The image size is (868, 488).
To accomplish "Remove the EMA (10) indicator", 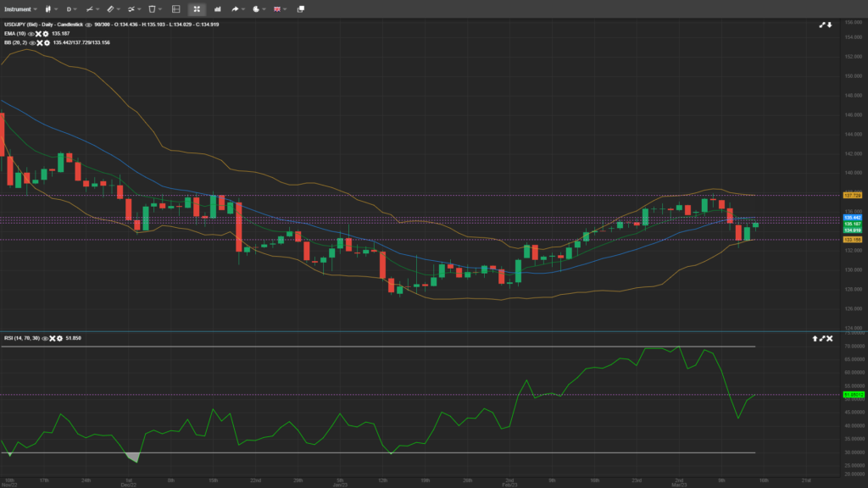I will tap(38, 33).
